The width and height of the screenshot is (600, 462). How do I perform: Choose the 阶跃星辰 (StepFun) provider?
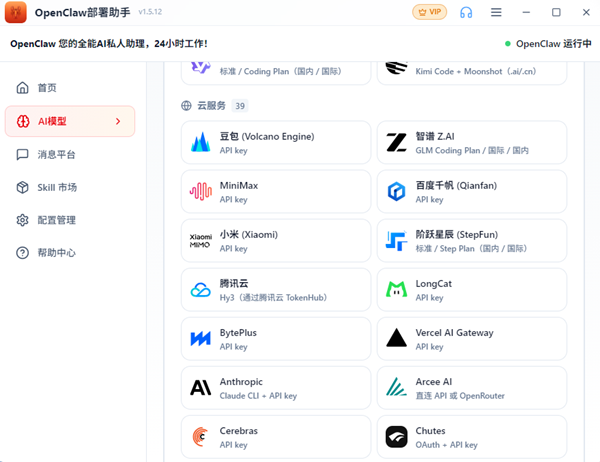pyautogui.click(x=472, y=241)
